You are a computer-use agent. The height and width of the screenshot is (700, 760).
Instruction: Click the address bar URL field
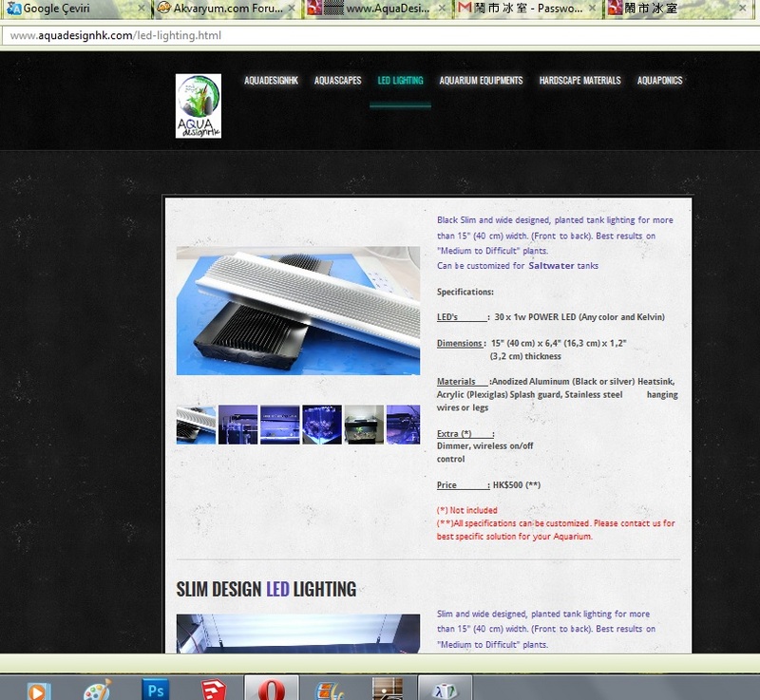pyautogui.click(x=380, y=35)
